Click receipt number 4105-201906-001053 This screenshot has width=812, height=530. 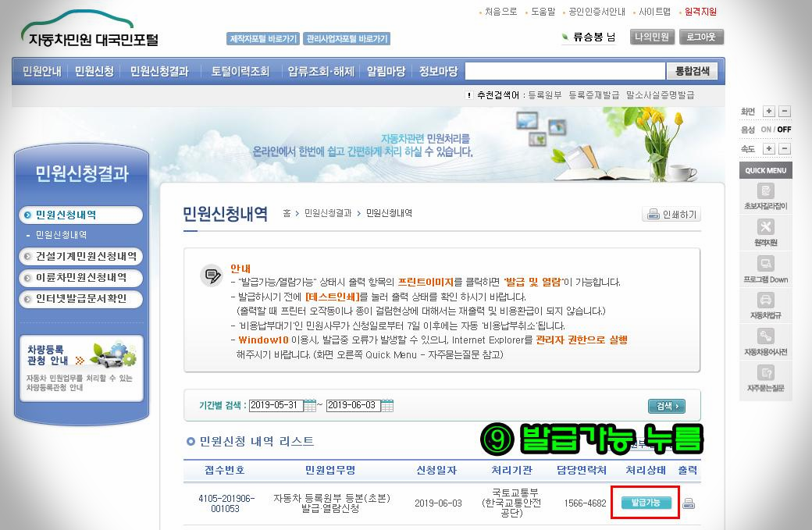[x=226, y=503]
